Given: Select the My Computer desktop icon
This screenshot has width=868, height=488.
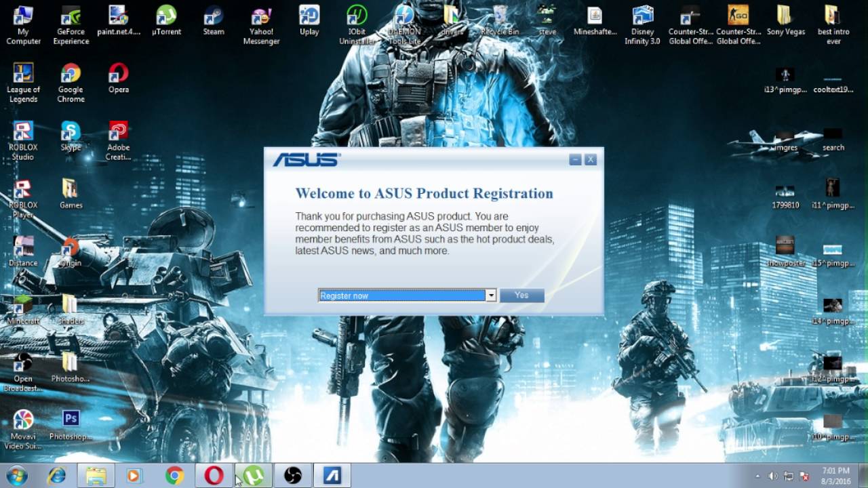Looking at the screenshot, I should tap(23, 25).
